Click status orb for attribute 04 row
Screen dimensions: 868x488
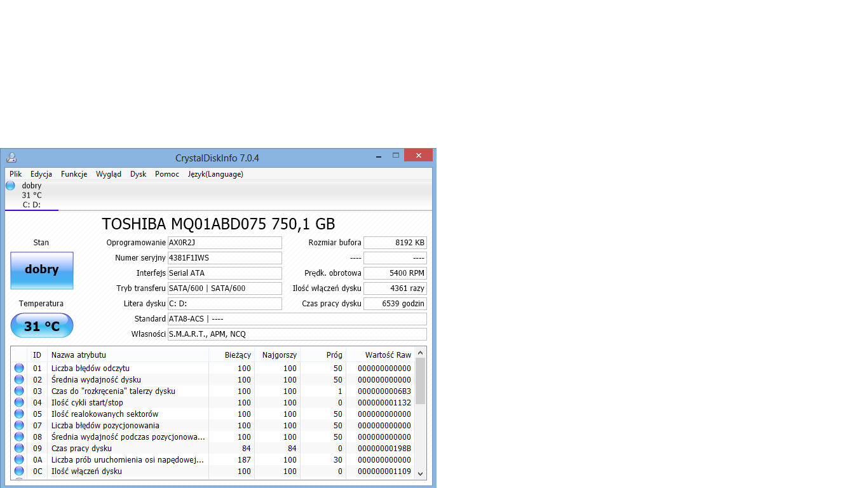coord(19,402)
